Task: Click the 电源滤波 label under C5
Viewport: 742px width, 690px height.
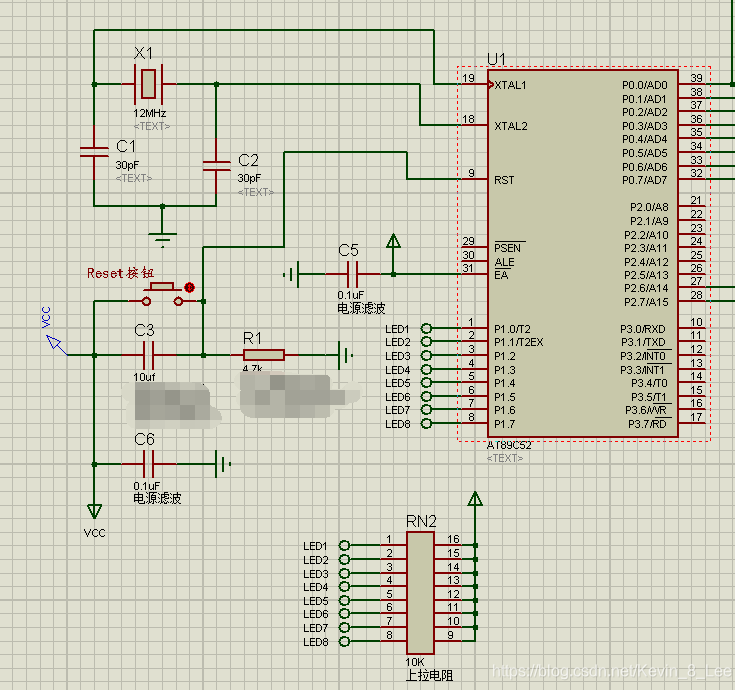Action: (362, 309)
